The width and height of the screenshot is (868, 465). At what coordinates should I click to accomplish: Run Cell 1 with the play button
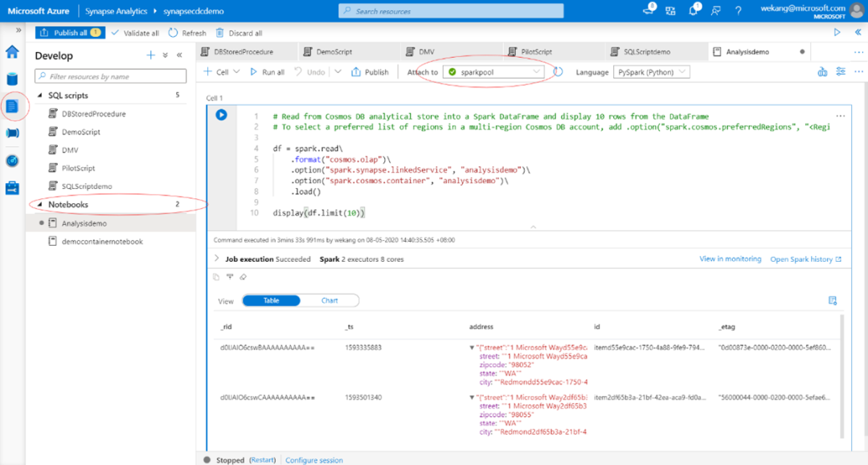(222, 115)
